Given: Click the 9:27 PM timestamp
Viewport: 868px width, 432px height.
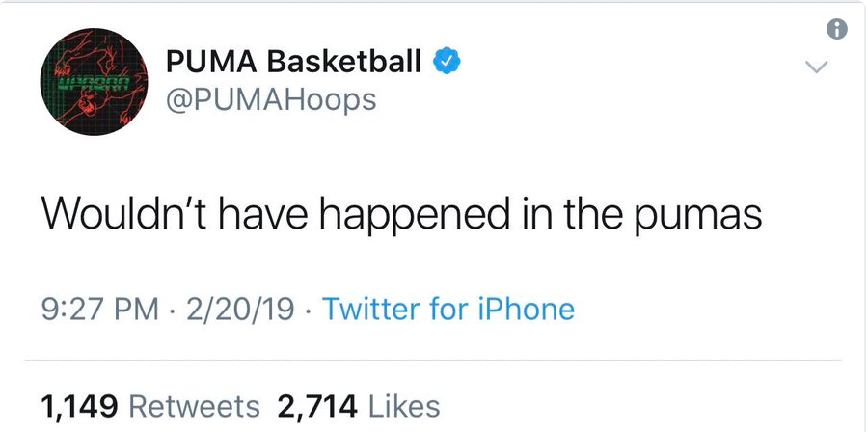Looking at the screenshot, I should point(99,310).
